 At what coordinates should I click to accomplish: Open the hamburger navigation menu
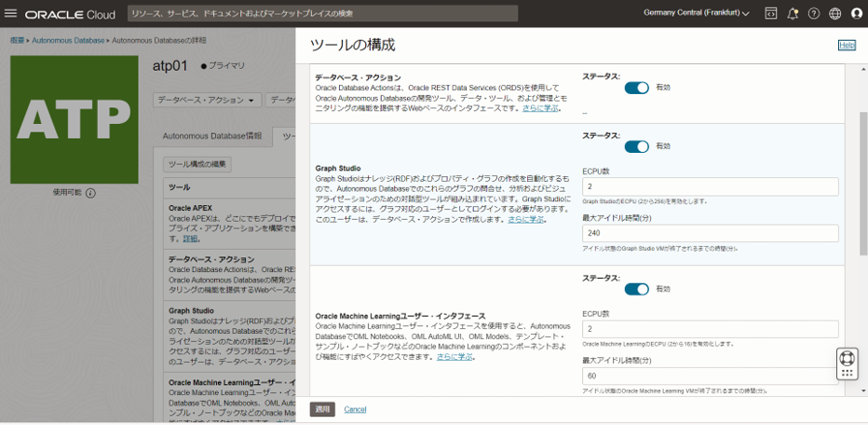tap(11, 14)
